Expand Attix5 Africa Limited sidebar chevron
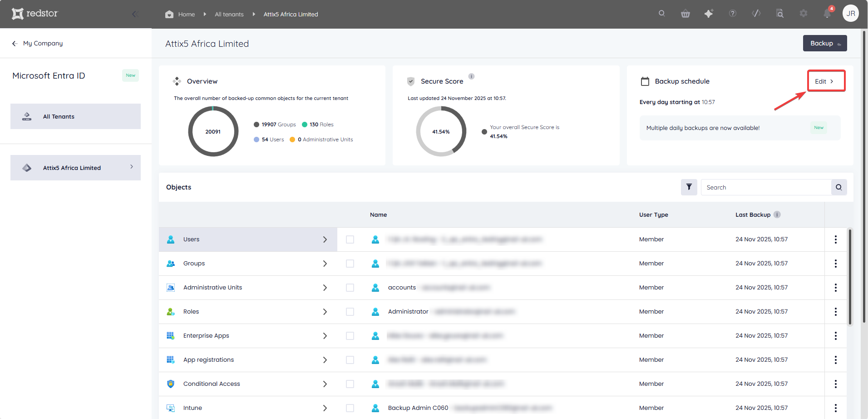 (132, 167)
